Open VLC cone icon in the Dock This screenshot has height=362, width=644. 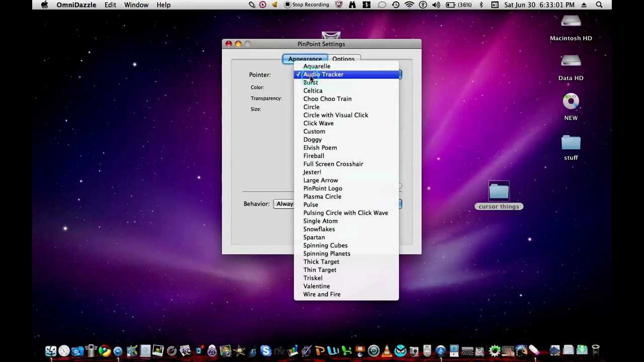(387, 350)
